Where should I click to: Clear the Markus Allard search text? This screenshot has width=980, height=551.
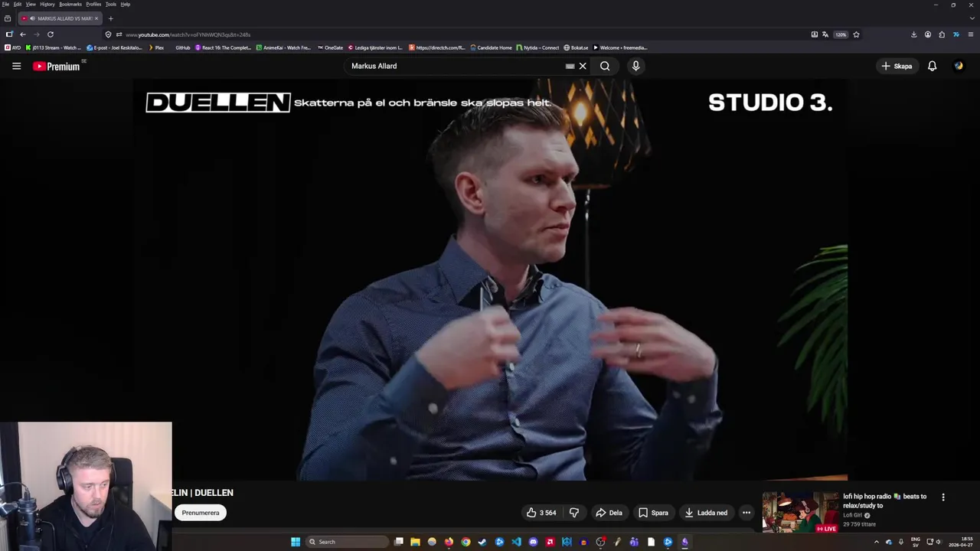tap(583, 66)
